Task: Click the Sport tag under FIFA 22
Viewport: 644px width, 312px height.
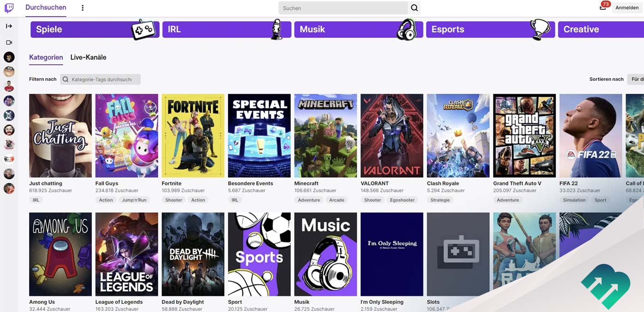Action: (600, 200)
